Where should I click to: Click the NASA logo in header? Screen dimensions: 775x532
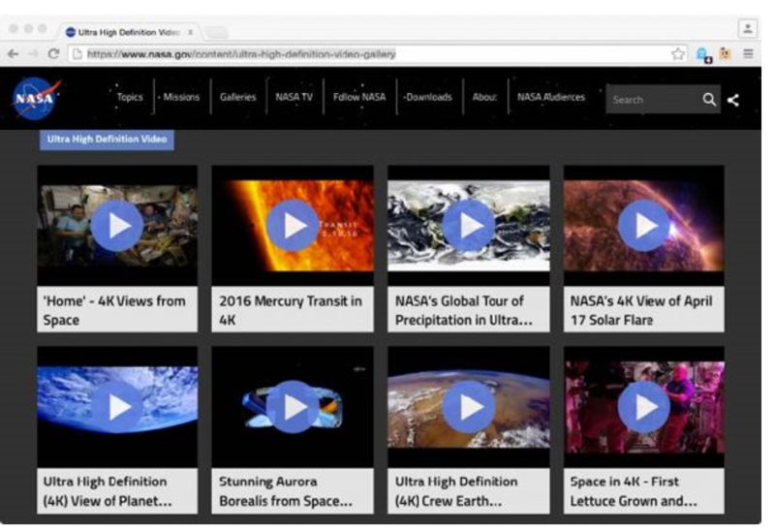(36, 98)
